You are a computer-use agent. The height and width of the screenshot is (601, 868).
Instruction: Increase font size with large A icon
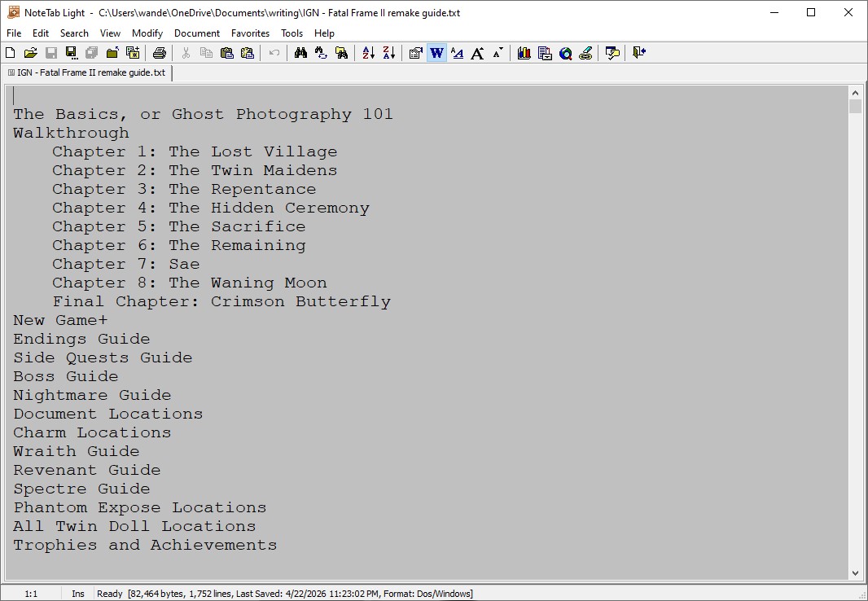click(x=478, y=53)
